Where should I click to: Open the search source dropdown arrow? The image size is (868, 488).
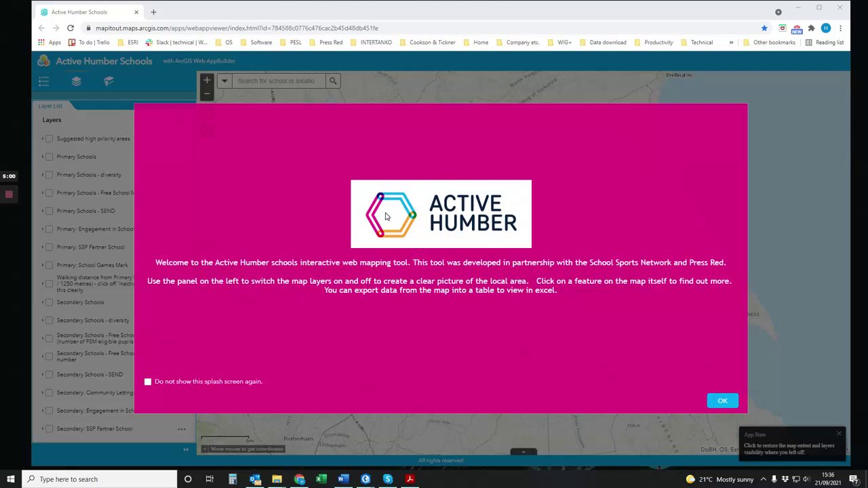pyautogui.click(x=224, y=81)
